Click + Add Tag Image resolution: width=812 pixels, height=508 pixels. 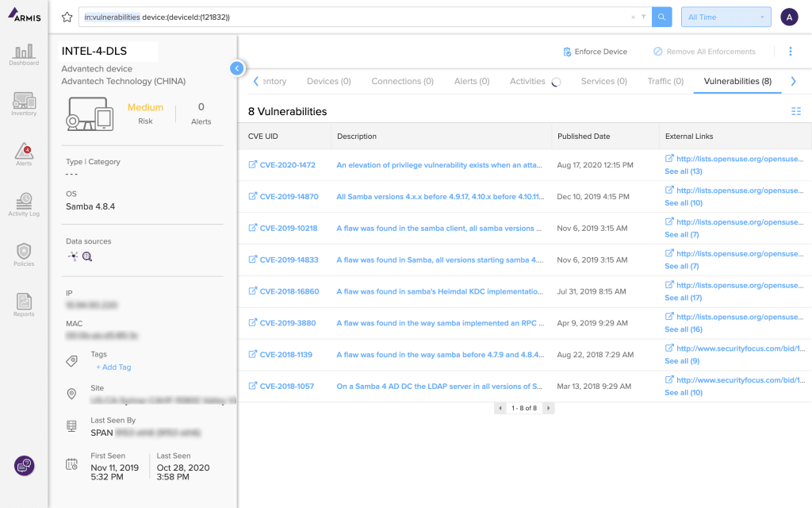[113, 367]
